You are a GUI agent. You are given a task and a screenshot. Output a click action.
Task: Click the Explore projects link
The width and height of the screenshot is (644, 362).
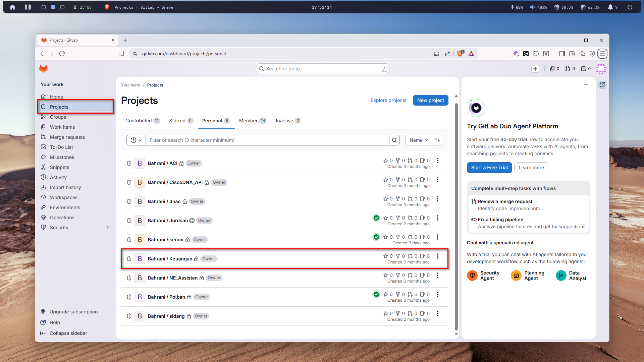388,100
